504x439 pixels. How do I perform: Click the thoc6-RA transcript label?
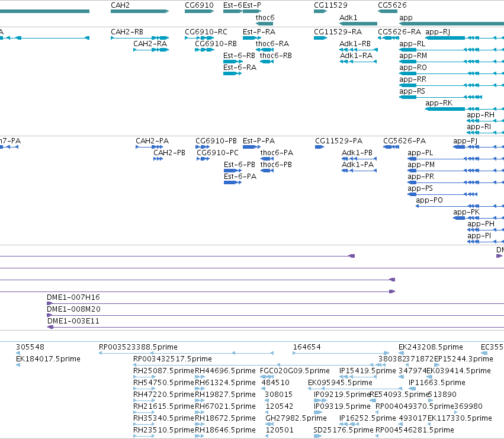point(272,44)
